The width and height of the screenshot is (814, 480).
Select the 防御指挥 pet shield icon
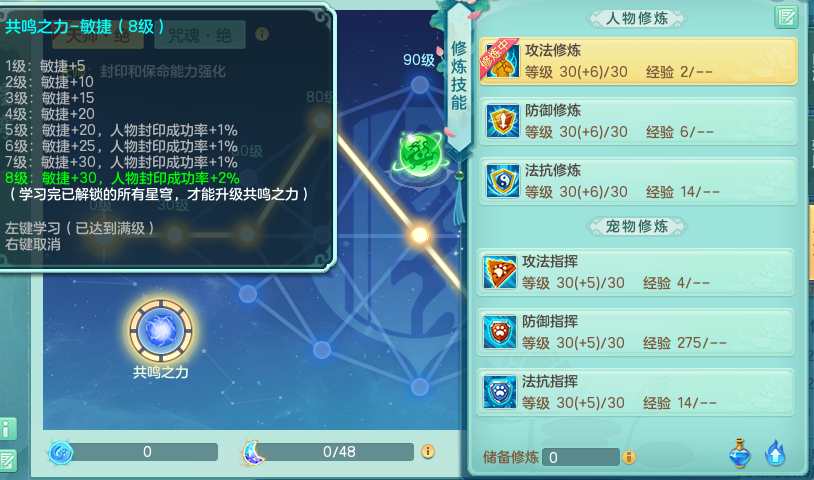tap(499, 332)
